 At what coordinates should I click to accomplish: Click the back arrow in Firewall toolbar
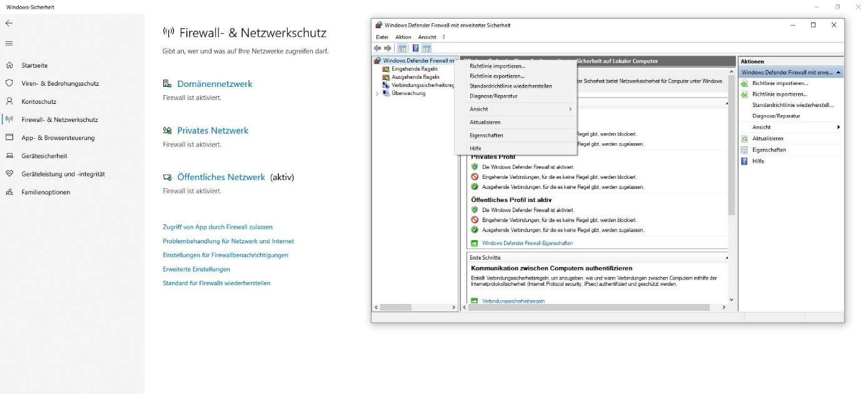pos(378,48)
